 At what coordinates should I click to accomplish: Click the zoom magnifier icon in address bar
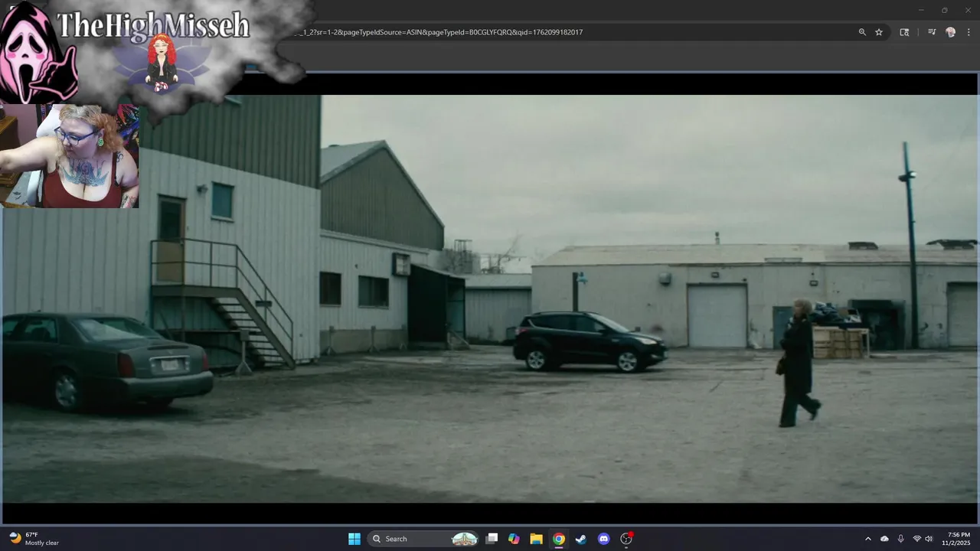click(862, 32)
